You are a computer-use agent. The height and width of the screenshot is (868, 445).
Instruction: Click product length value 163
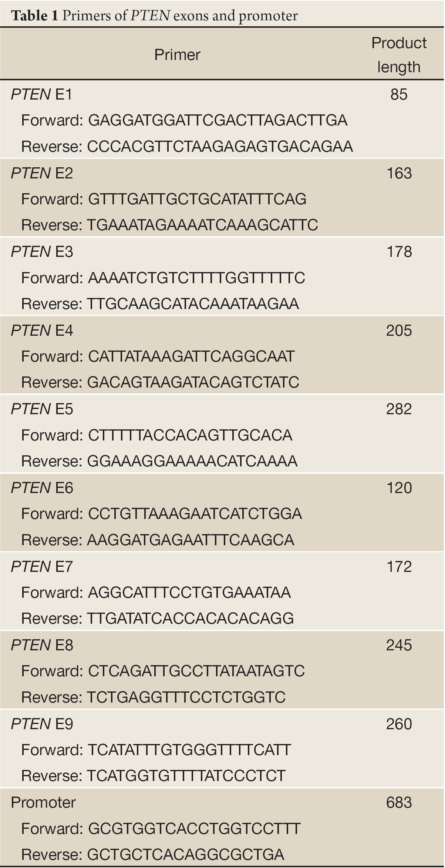click(399, 173)
